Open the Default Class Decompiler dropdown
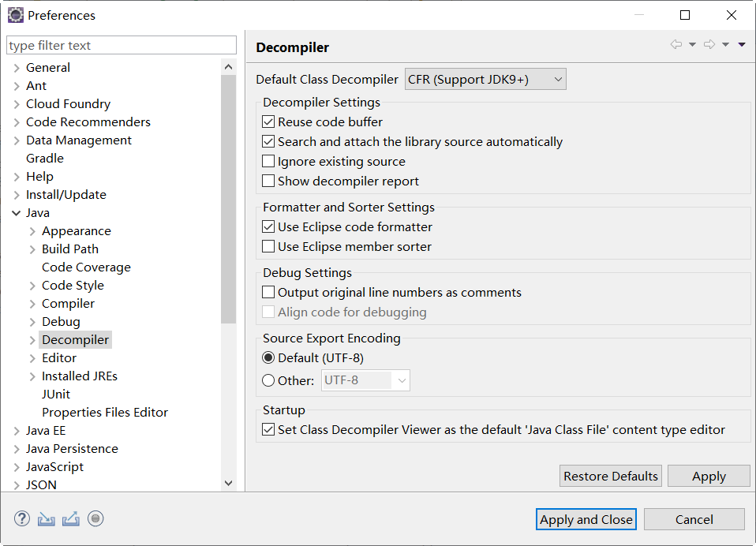The height and width of the screenshot is (546, 756). tap(485, 80)
